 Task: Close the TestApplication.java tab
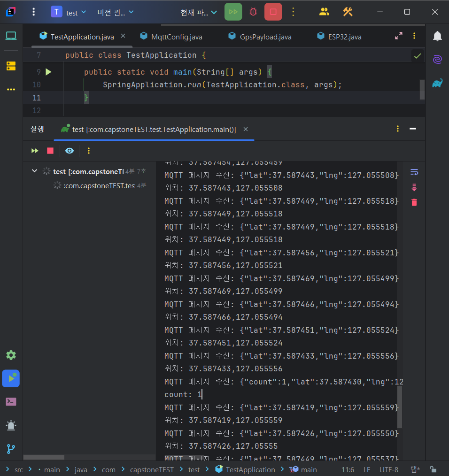click(123, 36)
